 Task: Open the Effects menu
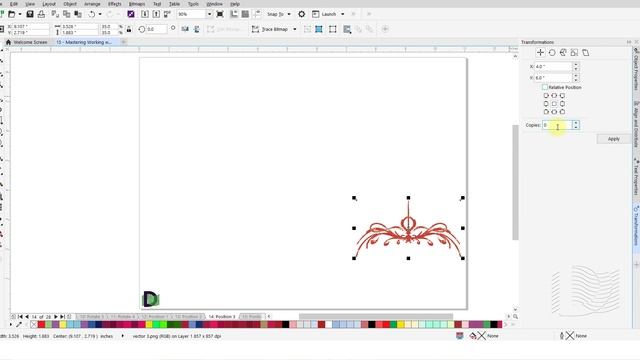(115, 4)
